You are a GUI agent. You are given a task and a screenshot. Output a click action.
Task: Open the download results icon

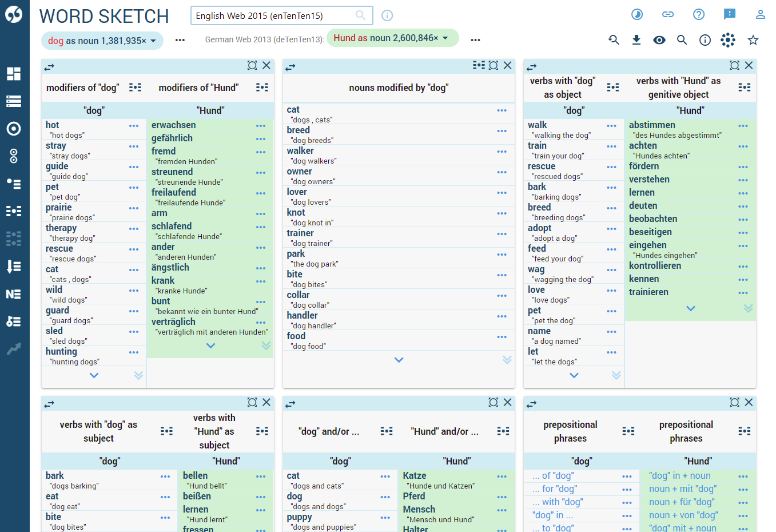636,40
